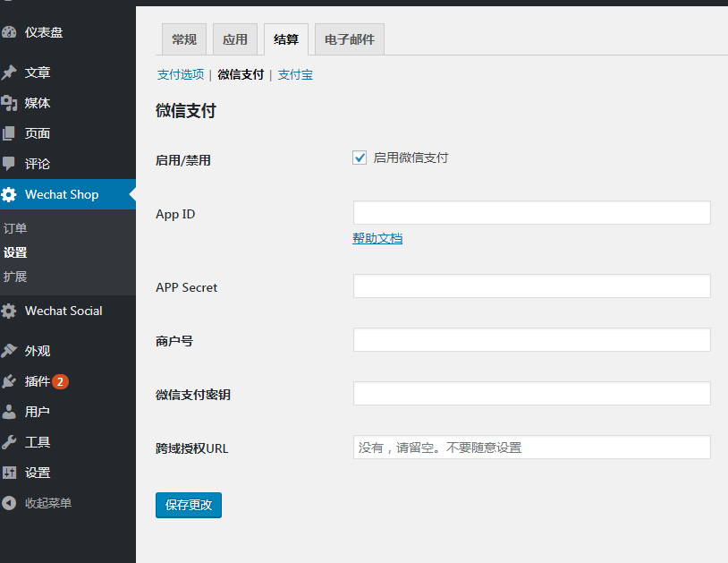This screenshot has height=563, width=728.
Task: Click the paintbrush icon beside 外观
Action: (9, 351)
